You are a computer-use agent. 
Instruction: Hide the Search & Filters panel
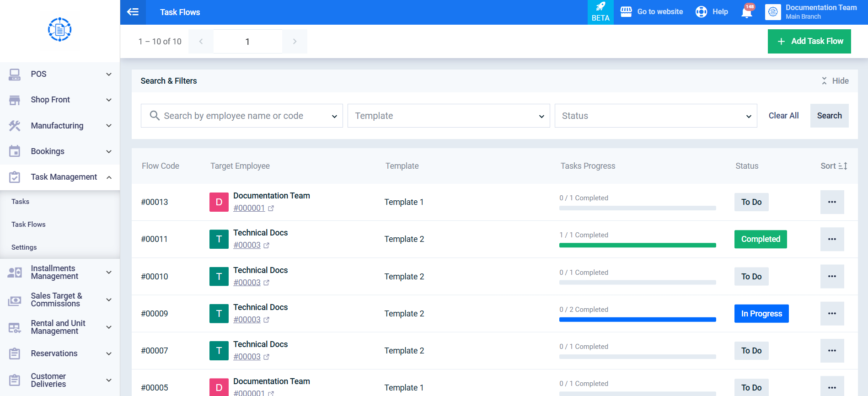(x=835, y=81)
